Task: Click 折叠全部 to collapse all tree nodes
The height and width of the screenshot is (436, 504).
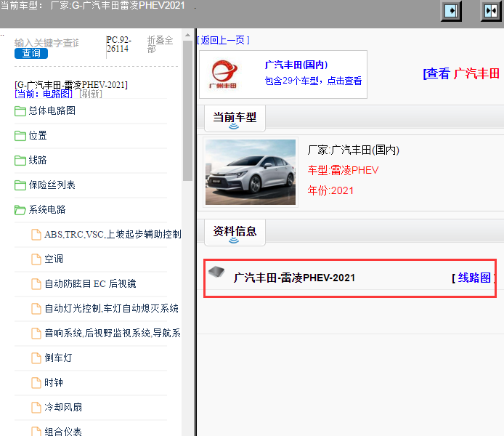Action: click(x=160, y=44)
